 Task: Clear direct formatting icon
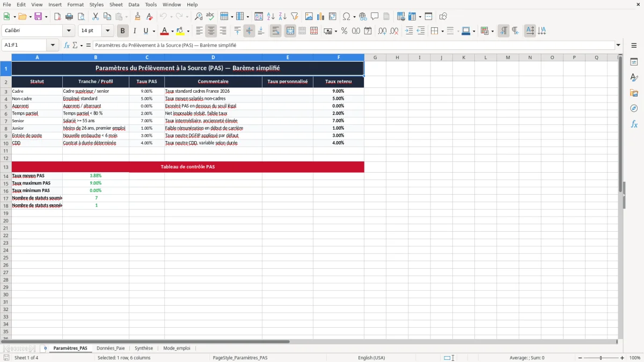pos(149,17)
